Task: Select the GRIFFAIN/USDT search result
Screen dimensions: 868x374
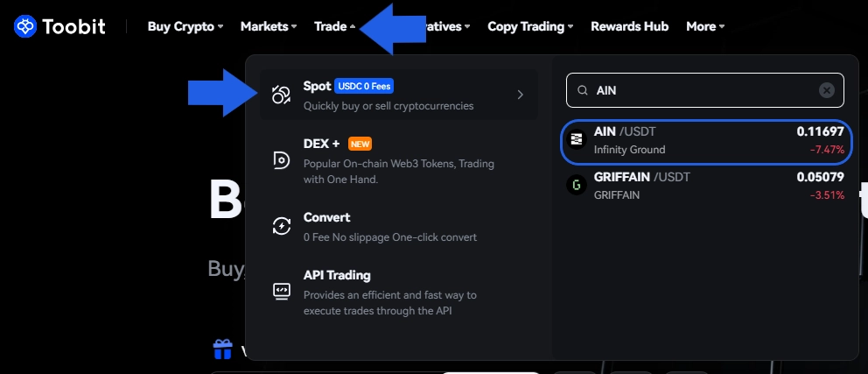Action: tap(704, 185)
